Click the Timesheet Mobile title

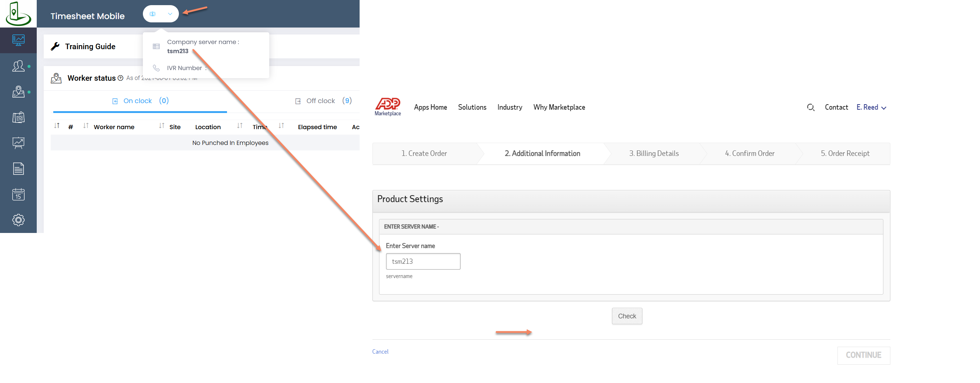(87, 17)
